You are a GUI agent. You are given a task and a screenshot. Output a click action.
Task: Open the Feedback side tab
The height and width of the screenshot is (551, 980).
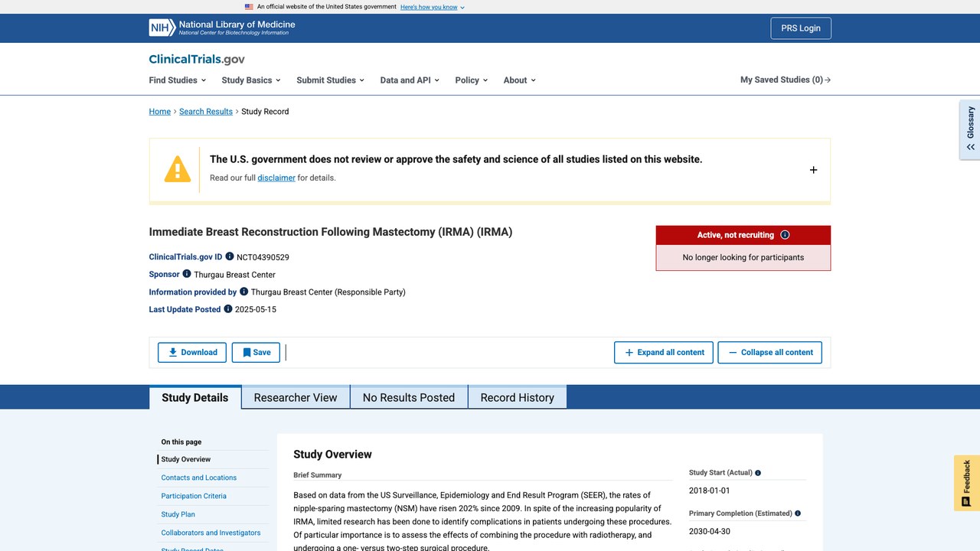(x=967, y=483)
